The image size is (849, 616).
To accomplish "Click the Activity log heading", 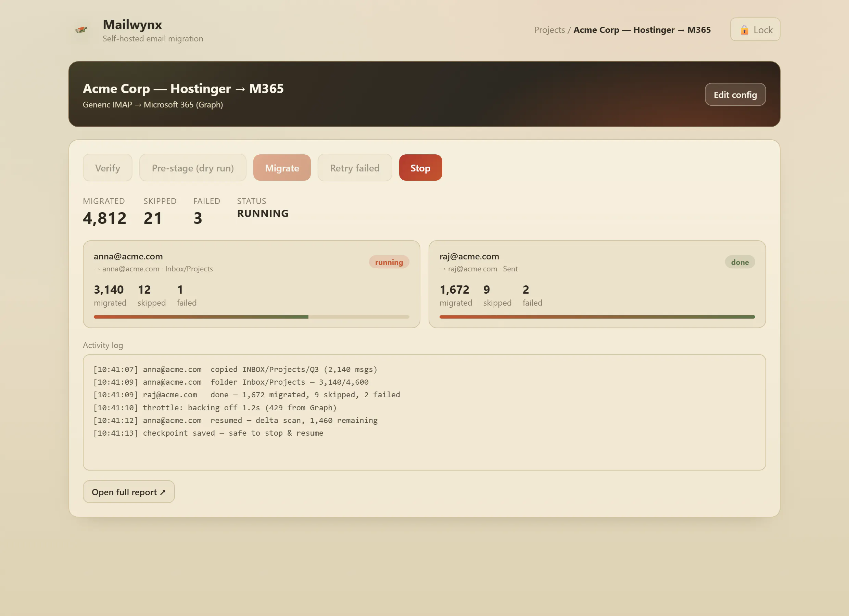I will tap(103, 345).
